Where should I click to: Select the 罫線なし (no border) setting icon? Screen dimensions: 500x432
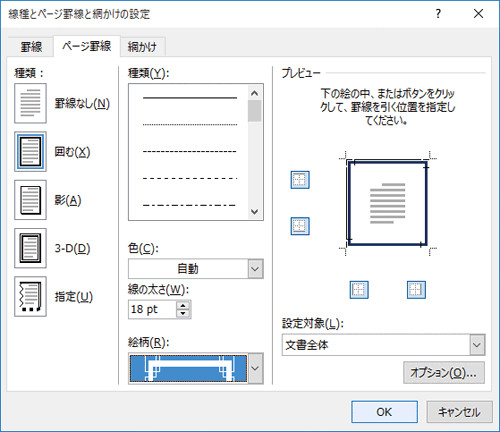30,103
